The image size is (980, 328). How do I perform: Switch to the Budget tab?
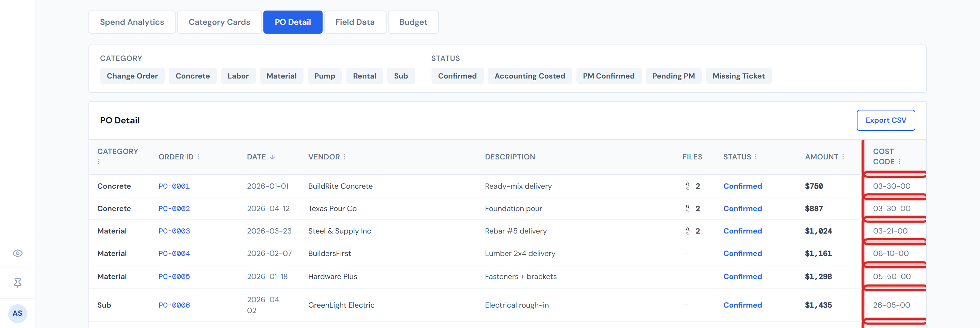coord(413,22)
